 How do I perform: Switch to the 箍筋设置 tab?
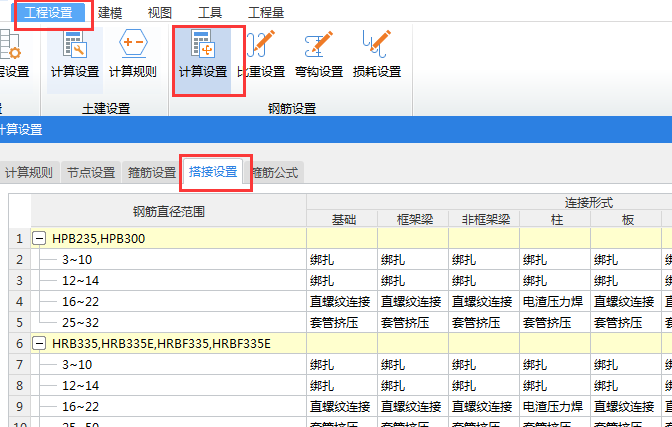click(x=152, y=172)
